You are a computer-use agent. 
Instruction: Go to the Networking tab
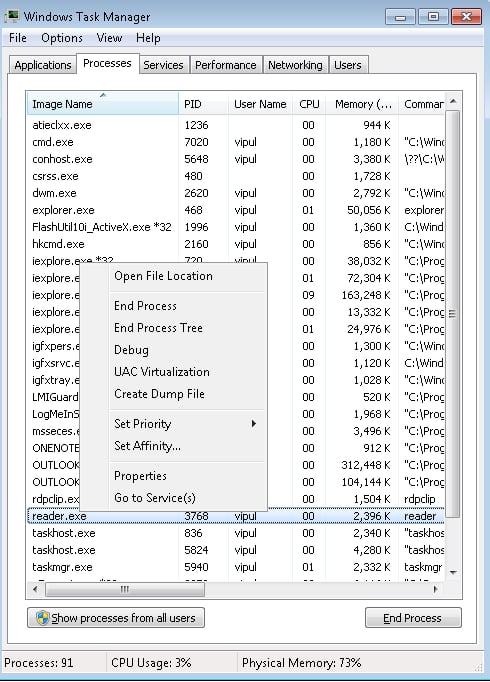[x=295, y=65]
